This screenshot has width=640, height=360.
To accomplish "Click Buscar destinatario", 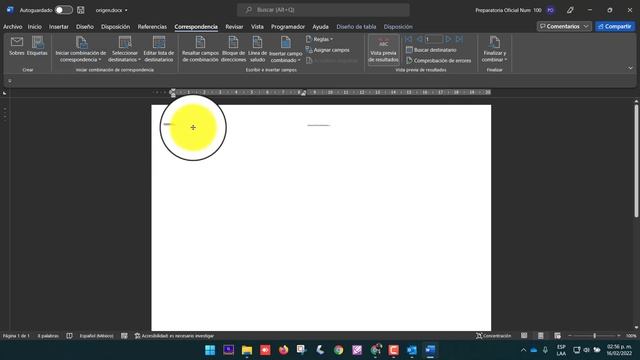I will [x=431, y=50].
